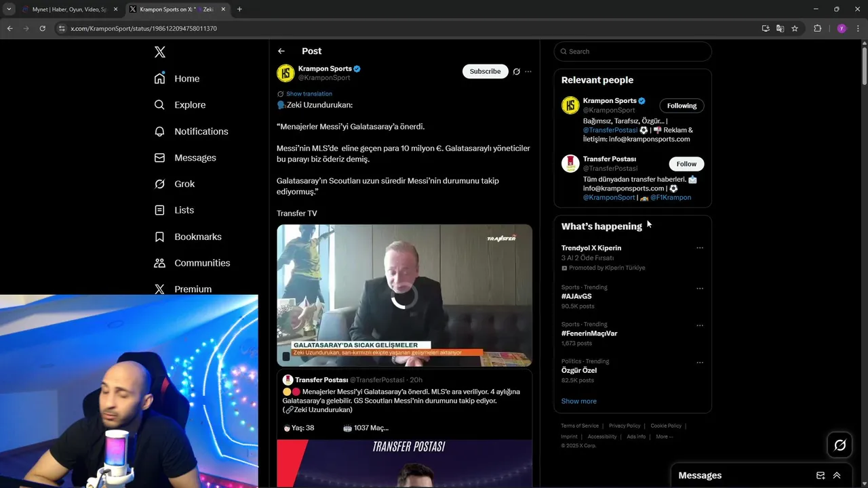
Task: Click the browser address bar URL
Action: [x=144, y=28]
